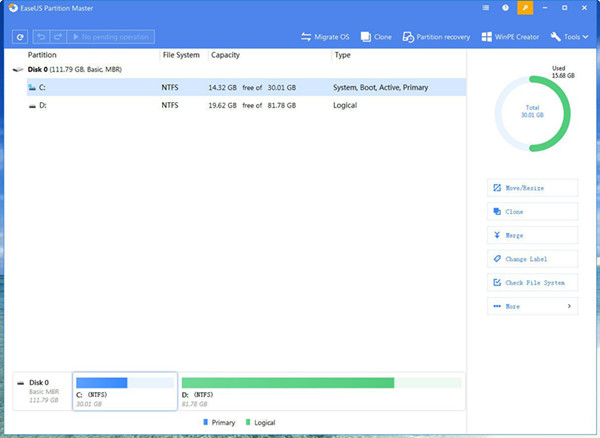Choose Change Label action
This screenshot has width=600, height=438.
(531, 259)
